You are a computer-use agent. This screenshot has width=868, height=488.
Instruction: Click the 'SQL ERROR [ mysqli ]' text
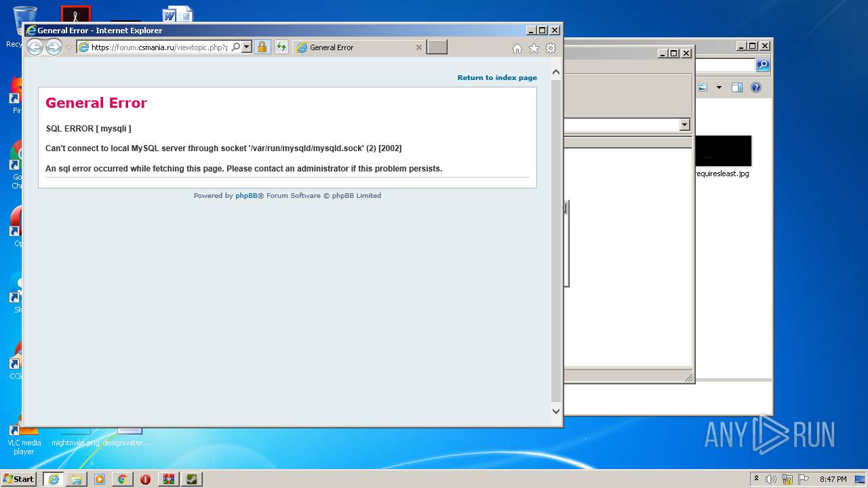(x=88, y=129)
